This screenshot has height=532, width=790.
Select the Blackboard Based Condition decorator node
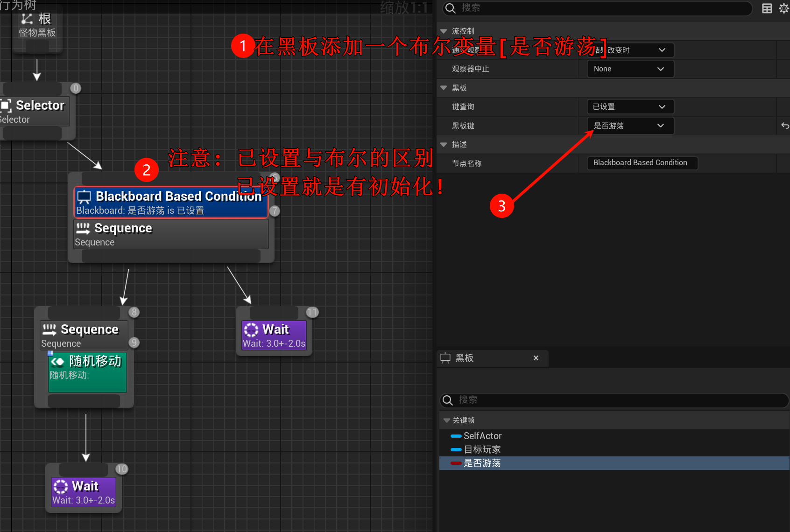[x=171, y=203]
